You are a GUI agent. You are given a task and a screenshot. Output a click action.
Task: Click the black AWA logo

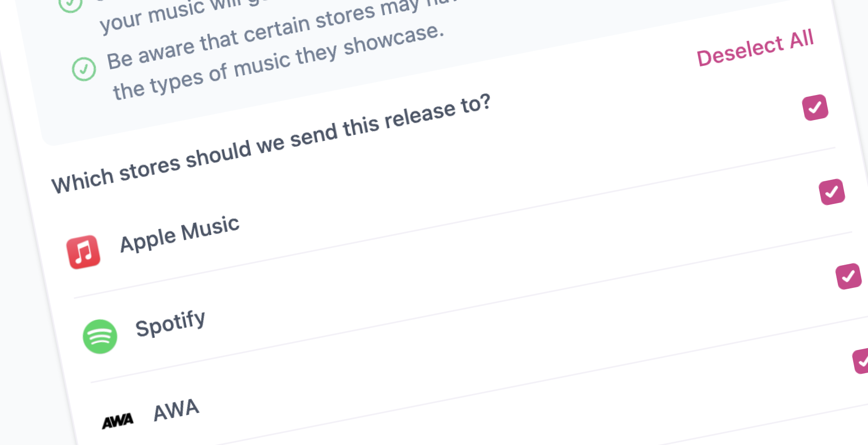click(x=118, y=421)
